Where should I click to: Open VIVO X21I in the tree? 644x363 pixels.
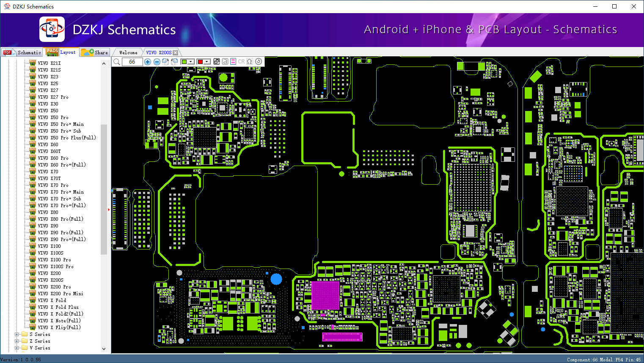point(49,63)
